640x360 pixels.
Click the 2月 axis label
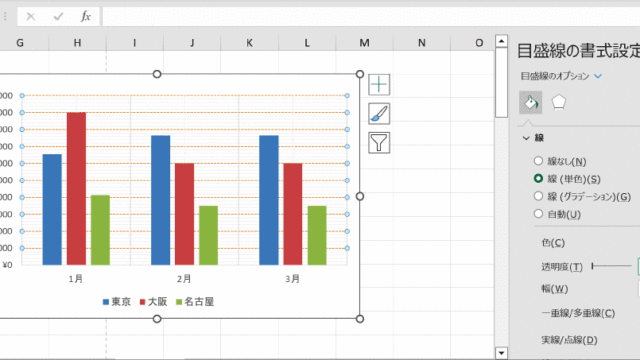pyautogui.click(x=184, y=279)
